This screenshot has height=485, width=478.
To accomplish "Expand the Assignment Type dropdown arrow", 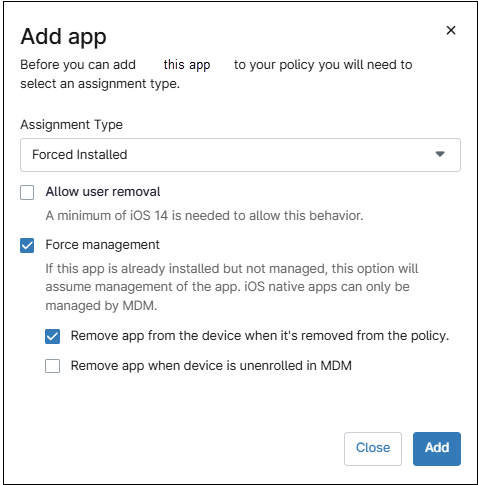I will (440, 154).
